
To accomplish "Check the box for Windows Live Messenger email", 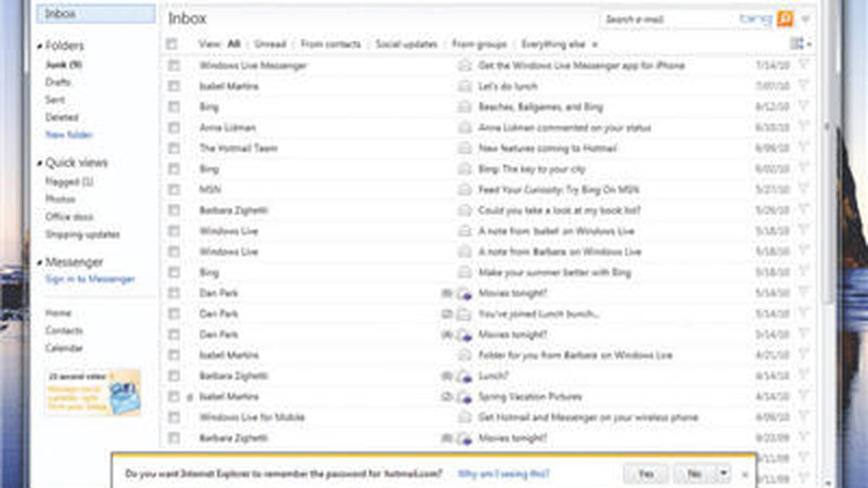I will click(x=174, y=66).
